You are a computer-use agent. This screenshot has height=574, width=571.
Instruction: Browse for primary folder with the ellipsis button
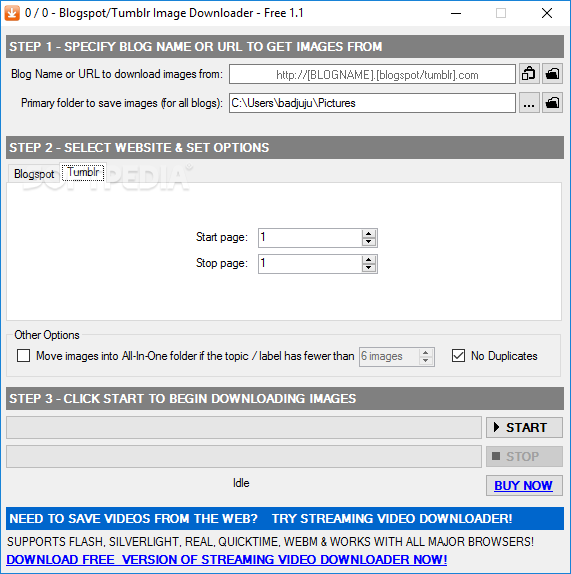(529, 103)
